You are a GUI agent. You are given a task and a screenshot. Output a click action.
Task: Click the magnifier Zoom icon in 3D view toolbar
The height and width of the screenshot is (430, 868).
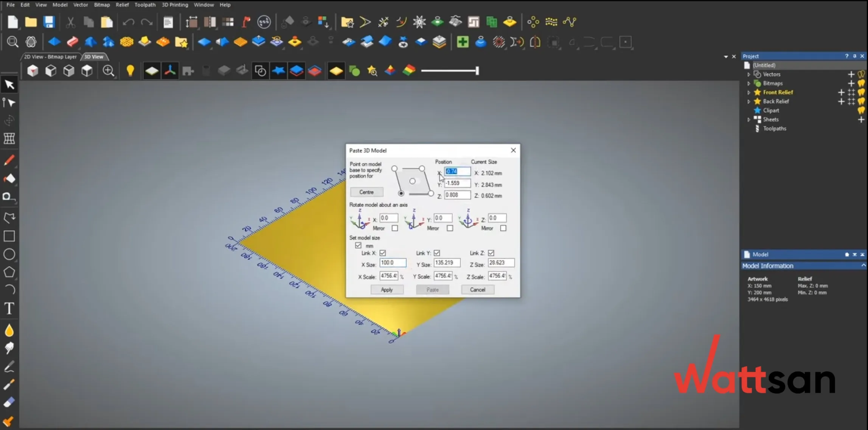tap(108, 71)
